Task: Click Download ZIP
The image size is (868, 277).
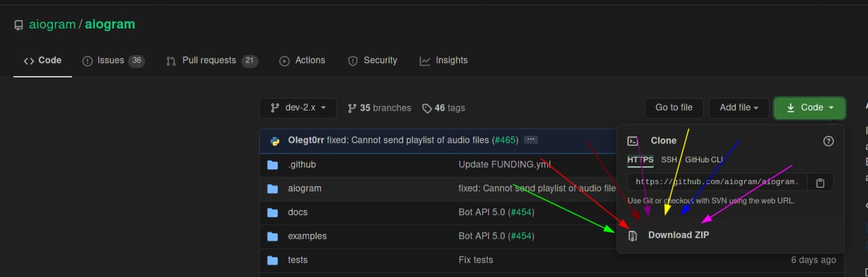Action: click(679, 236)
